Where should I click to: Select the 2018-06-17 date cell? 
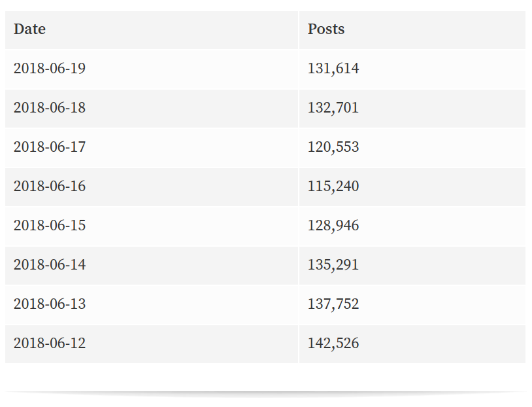[x=152, y=148]
